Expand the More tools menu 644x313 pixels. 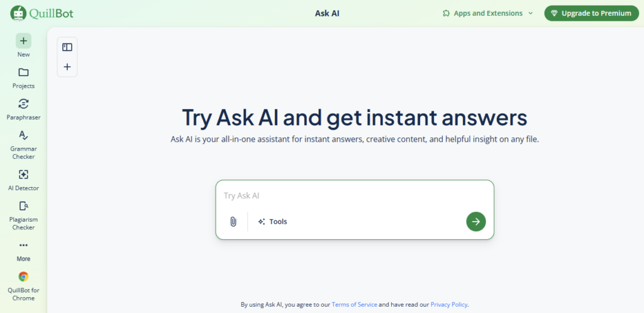pos(23,246)
